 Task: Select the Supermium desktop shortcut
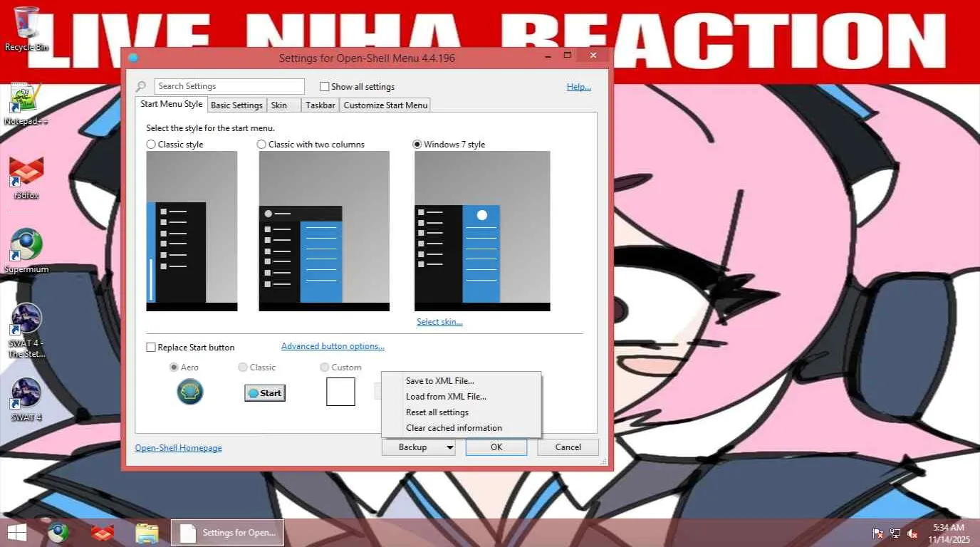point(26,251)
